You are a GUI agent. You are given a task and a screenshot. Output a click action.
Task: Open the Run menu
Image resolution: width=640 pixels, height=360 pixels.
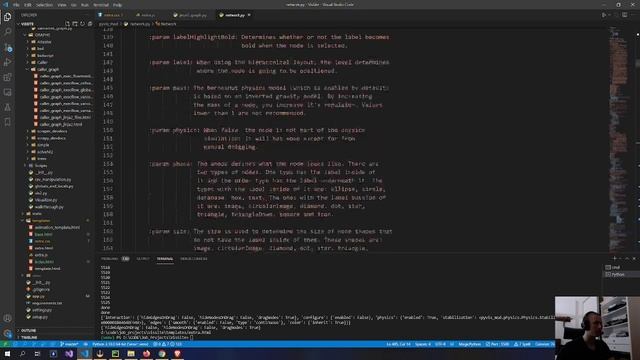click(84, 5)
